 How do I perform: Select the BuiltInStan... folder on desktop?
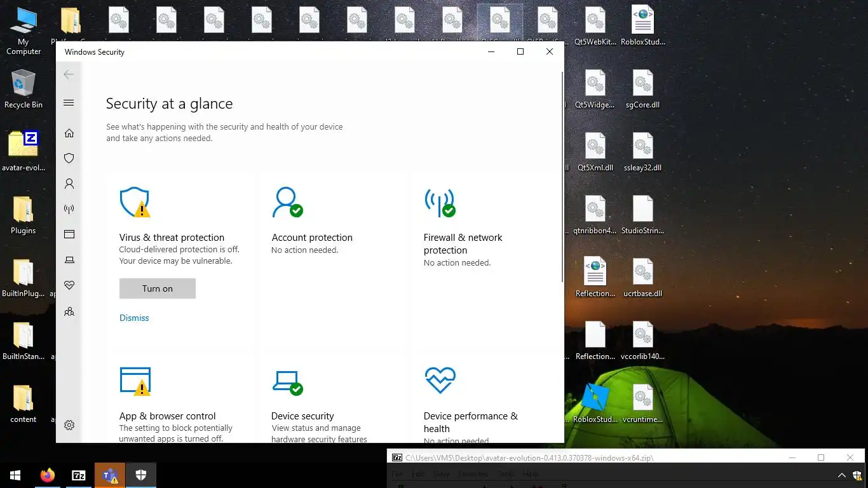[x=24, y=341]
